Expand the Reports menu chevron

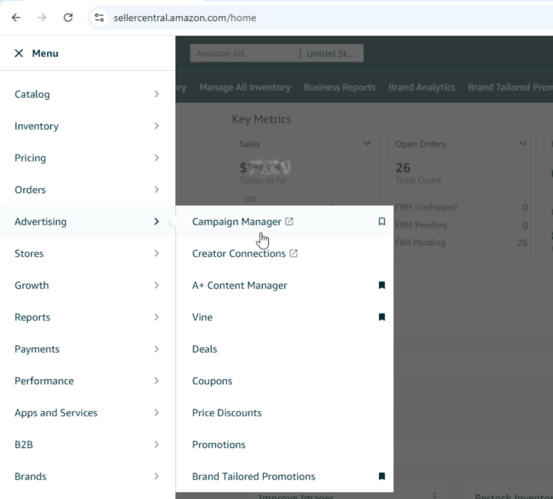tap(157, 317)
